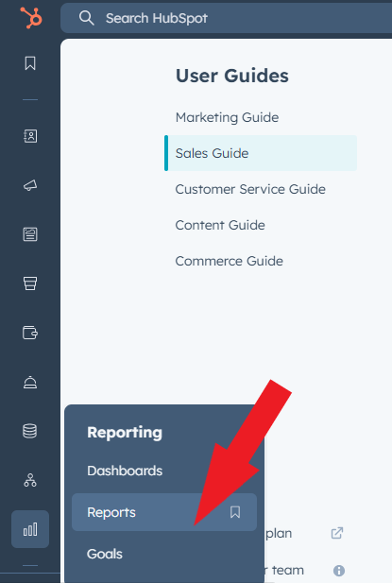The height and width of the screenshot is (583, 392).
Task: Open the Service bell sidebar icon
Action: 30,383
